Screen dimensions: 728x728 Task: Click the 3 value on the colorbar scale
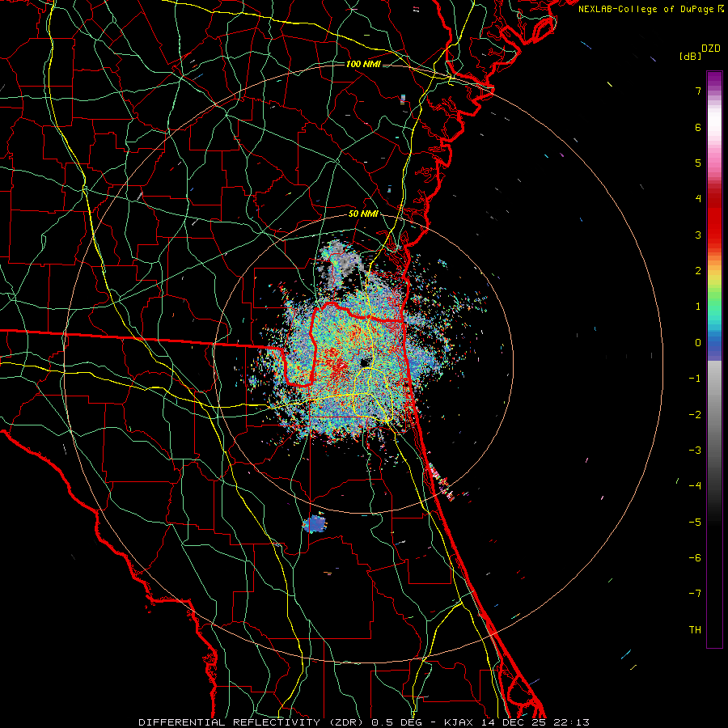(x=698, y=235)
